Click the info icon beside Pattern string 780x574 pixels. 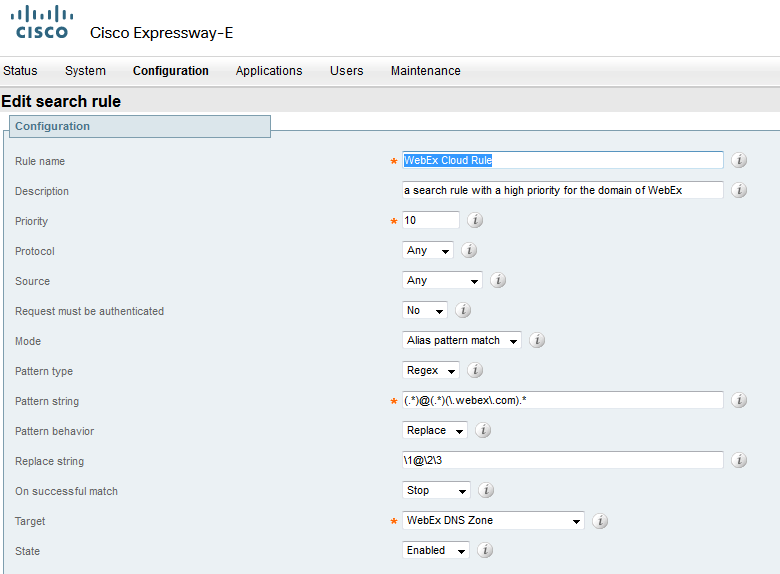point(739,400)
